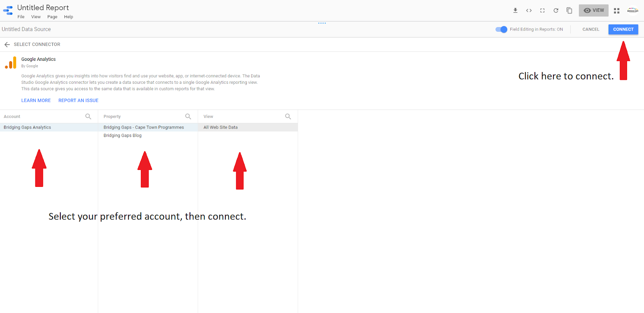
Task: Toggle the fullscreen icon
Action: coord(543,10)
